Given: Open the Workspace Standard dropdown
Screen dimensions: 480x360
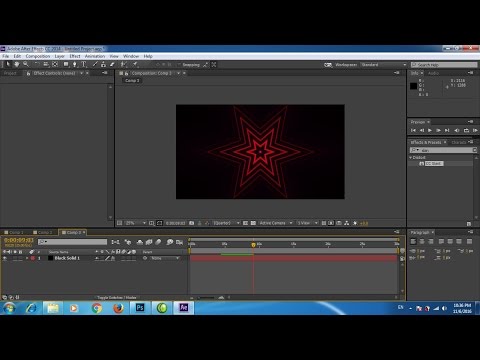Looking at the screenshot, I should click(383, 65).
